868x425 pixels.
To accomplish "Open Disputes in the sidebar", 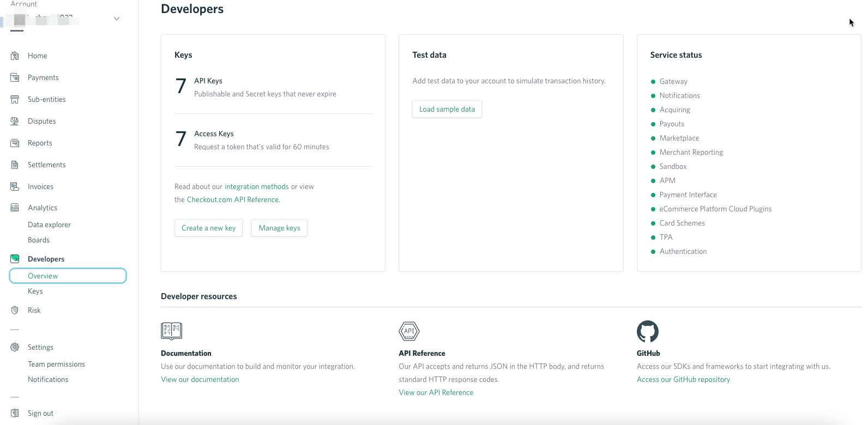I will click(x=42, y=121).
